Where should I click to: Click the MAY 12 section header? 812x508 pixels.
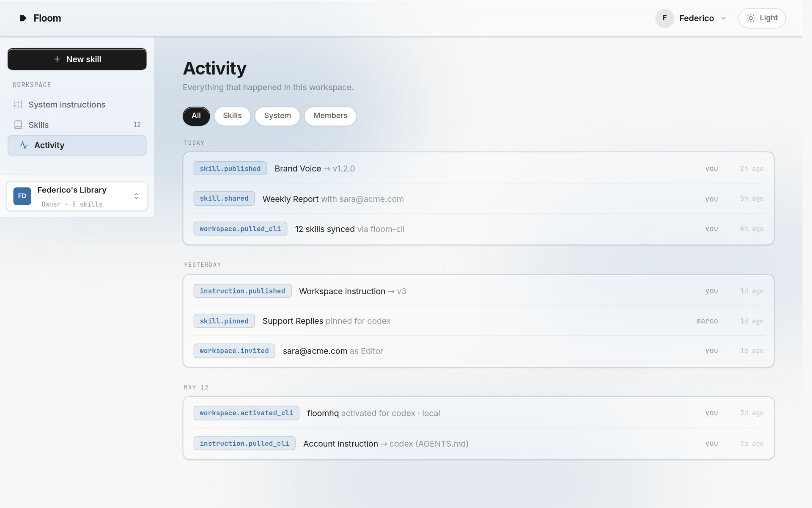pyautogui.click(x=196, y=388)
